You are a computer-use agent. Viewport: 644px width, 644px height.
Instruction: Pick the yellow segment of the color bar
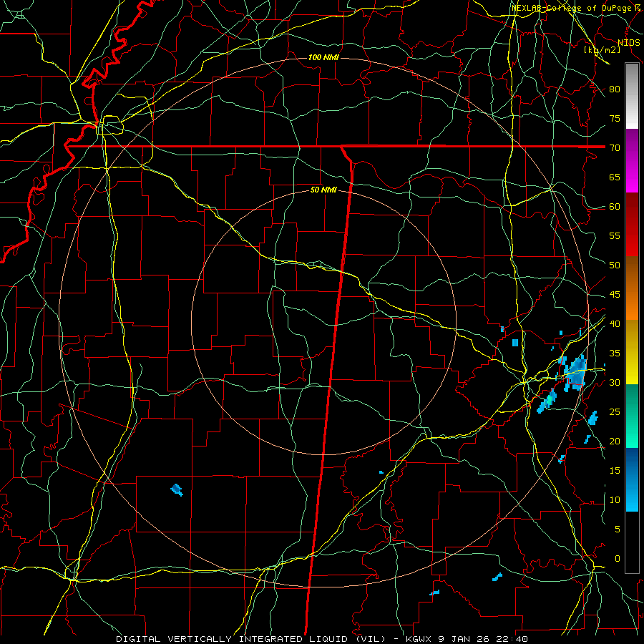pyautogui.click(x=632, y=352)
